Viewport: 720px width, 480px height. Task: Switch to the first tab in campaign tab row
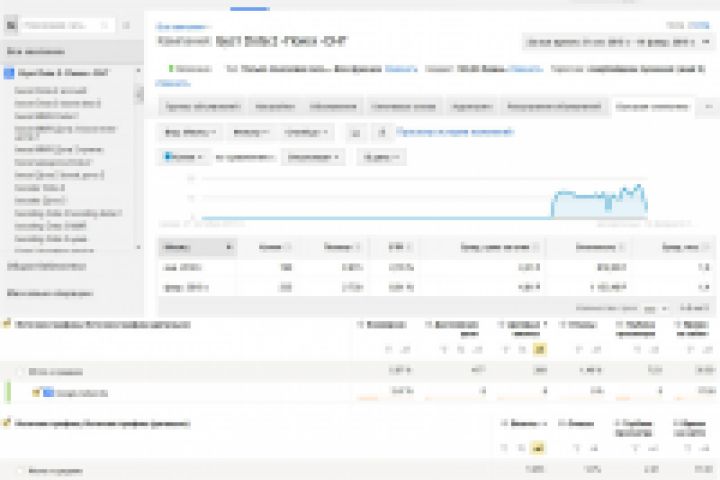point(202,107)
